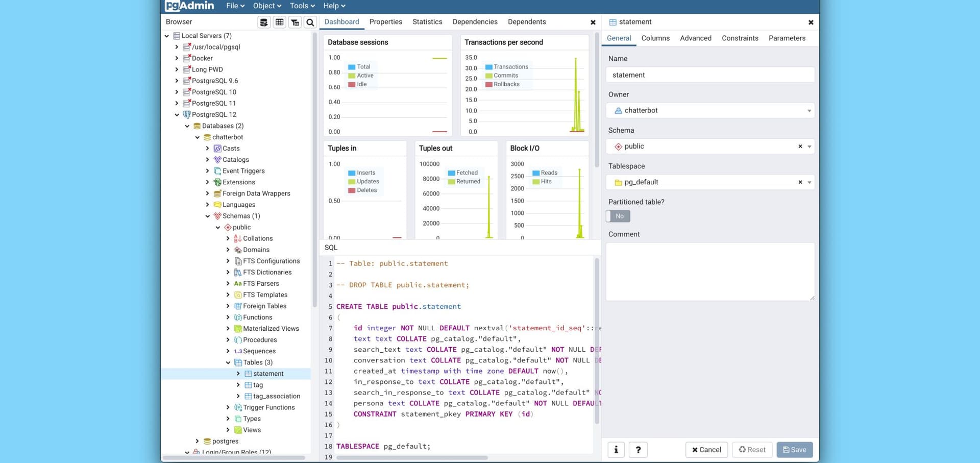Click the Event Triggers node icon
980x463 pixels.
[x=217, y=171]
